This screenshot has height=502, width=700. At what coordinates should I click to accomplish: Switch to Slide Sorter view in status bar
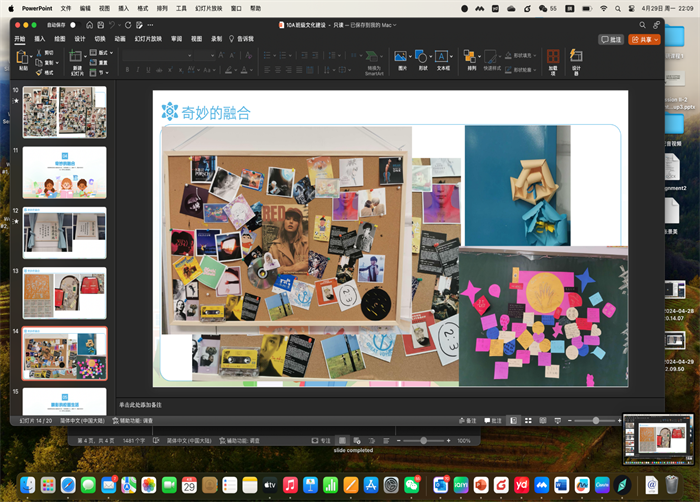coord(528,421)
